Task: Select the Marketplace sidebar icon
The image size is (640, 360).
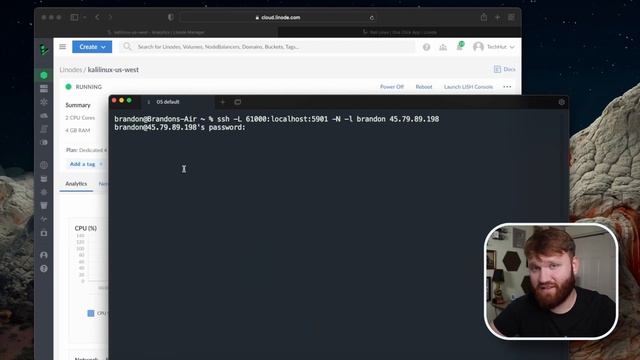Action: pyautogui.click(x=44, y=233)
